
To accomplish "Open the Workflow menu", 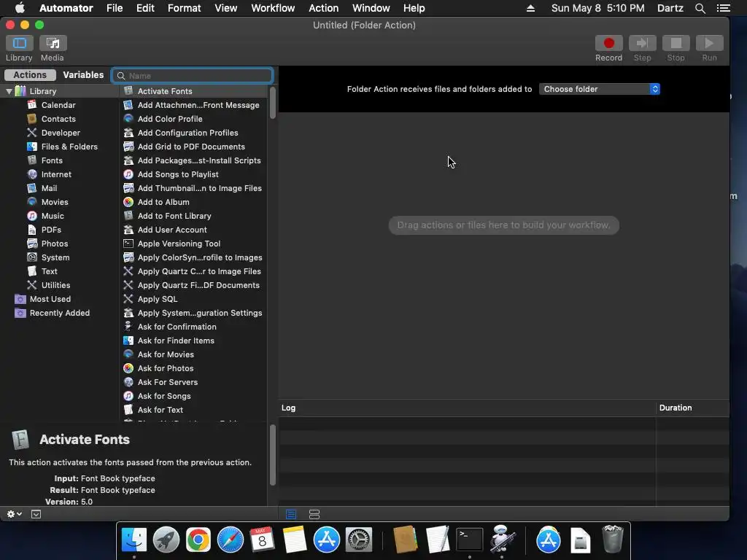I will click(273, 8).
